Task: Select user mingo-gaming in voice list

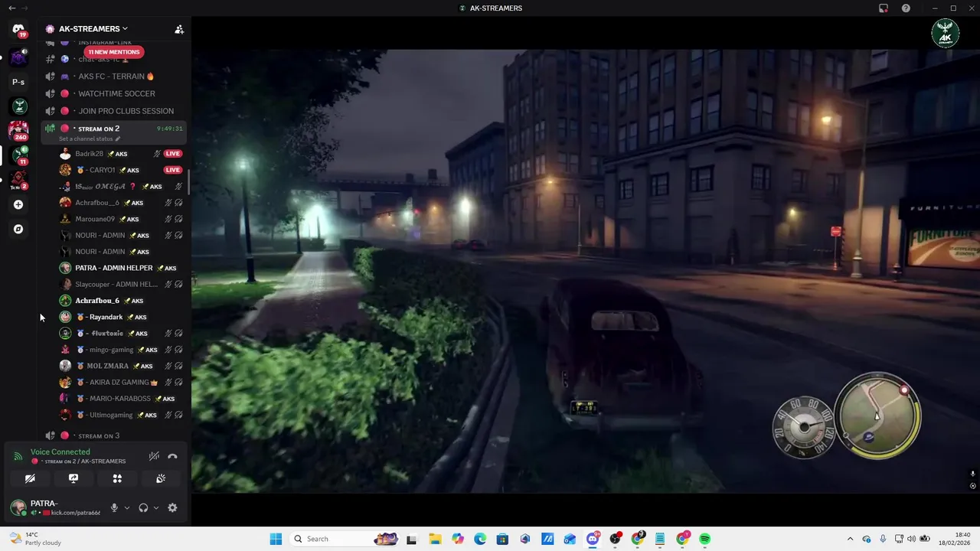Action: 121,350
